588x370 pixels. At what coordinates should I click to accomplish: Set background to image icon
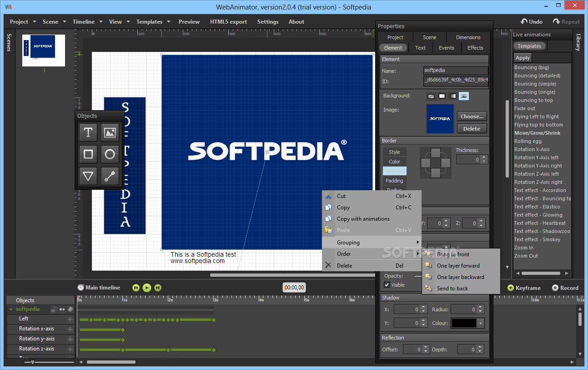point(464,96)
